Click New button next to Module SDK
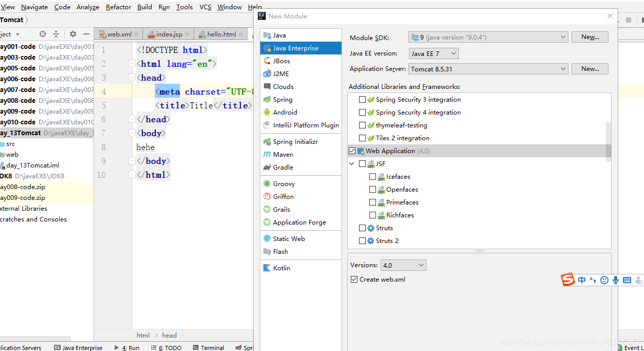 tap(589, 37)
